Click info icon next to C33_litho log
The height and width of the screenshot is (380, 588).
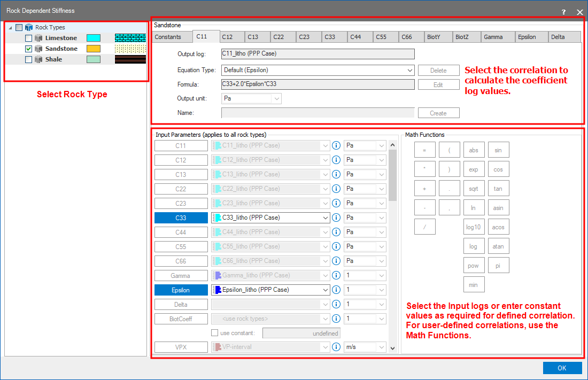336,218
